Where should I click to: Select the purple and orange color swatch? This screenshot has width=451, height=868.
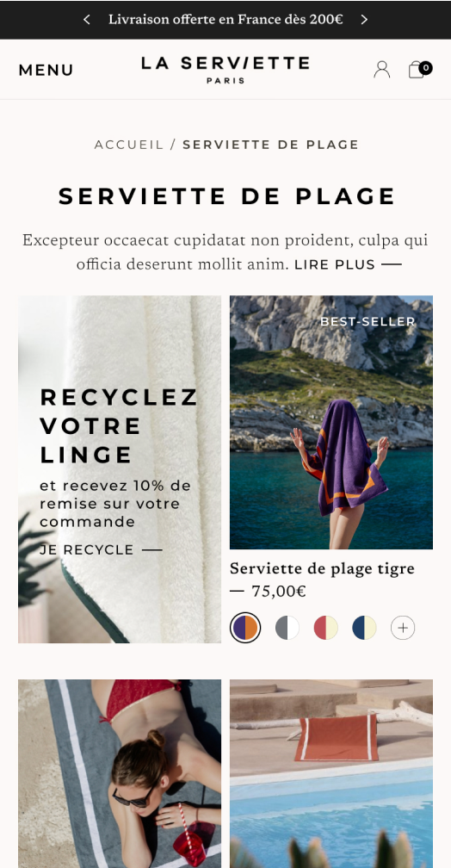point(245,628)
